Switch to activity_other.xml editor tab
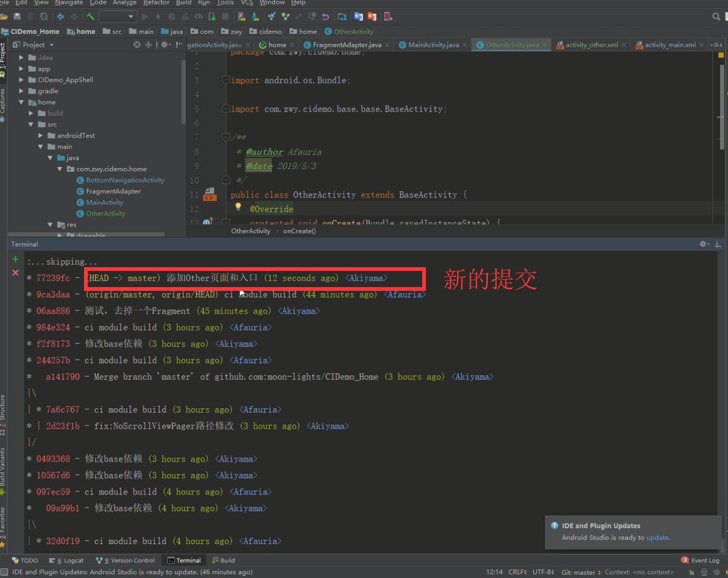 click(x=591, y=45)
